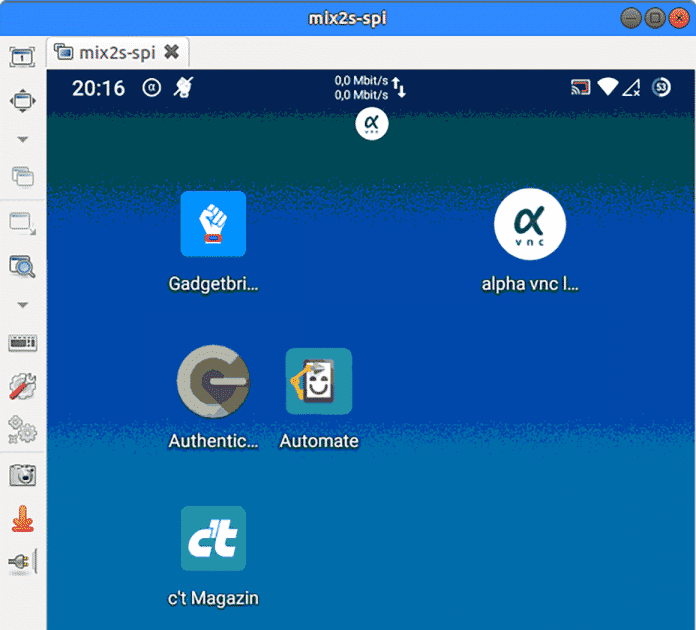
Task: Launch the alpha vnc lite app
Action: click(530, 224)
